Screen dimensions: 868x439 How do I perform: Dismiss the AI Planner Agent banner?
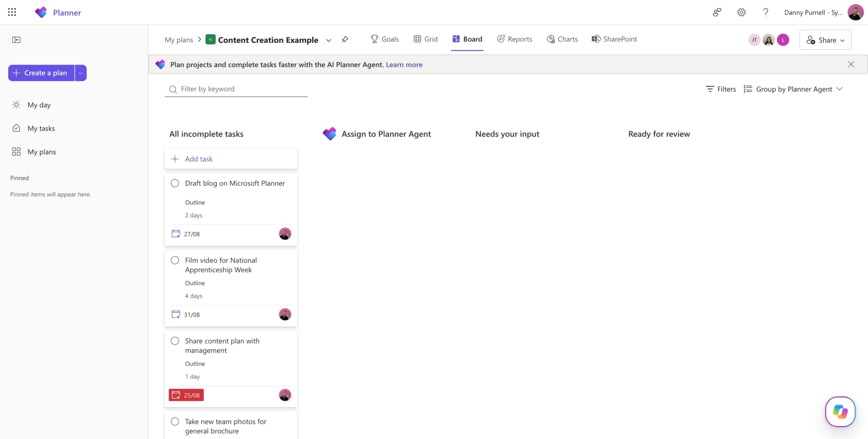[x=851, y=64]
